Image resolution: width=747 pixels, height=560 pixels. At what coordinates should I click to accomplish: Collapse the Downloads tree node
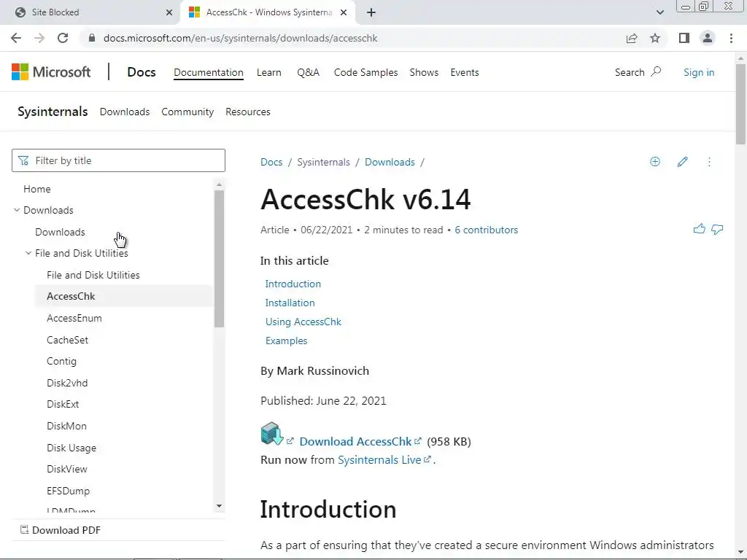click(x=17, y=210)
